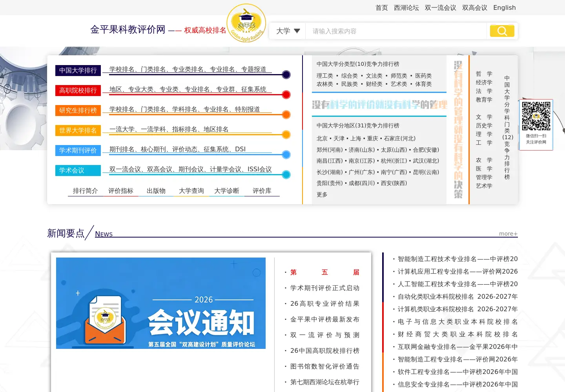Click the light blue 学术期刊评价 circle marker
This screenshot has width=565, height=392.
[x=286, y=154]
